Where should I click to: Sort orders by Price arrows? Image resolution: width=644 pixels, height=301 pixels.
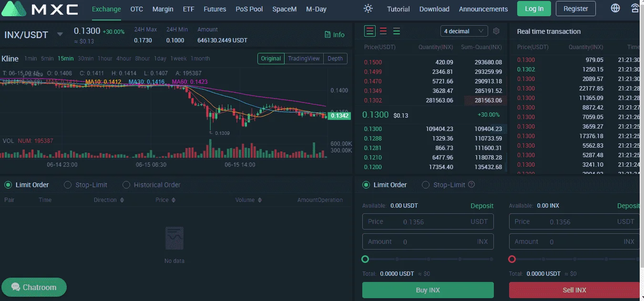click(174, 200)
